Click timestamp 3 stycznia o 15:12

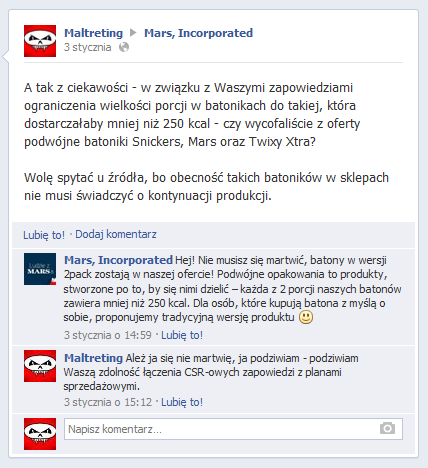click(108, 402)
